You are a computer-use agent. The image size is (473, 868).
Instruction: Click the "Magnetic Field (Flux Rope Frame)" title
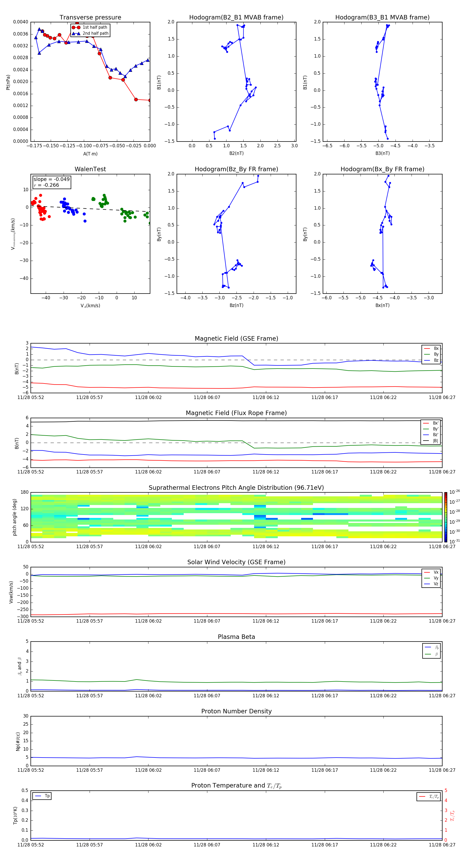pyautogui.click(x=236, y=413)
